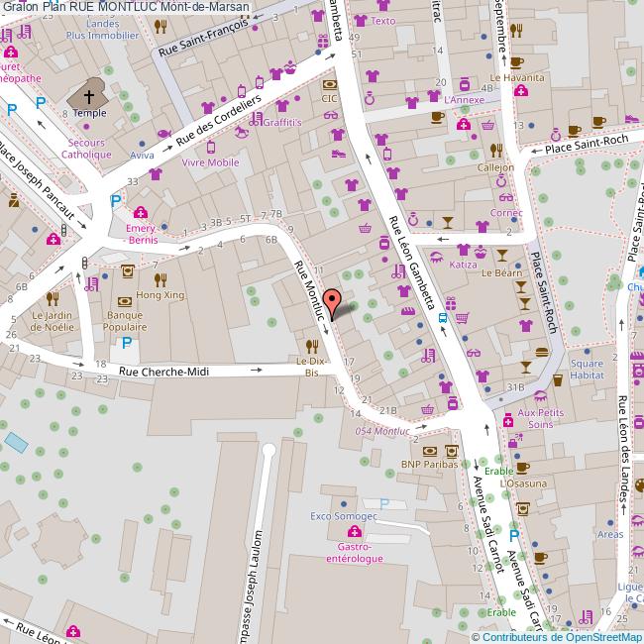This screenshot has height=644, width=644.
Task: Click the Emery Bernis pharmacy cross icon
Action: (141, 212)
